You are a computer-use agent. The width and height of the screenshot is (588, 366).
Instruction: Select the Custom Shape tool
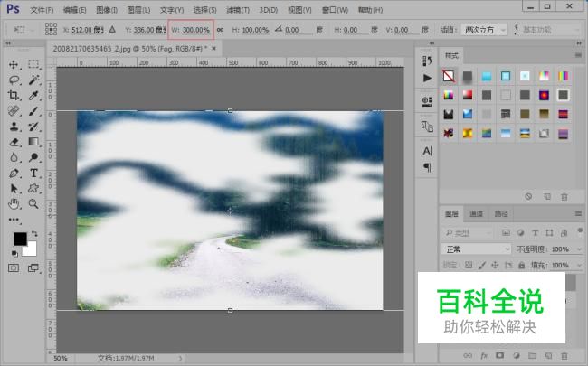click(33, 189)
